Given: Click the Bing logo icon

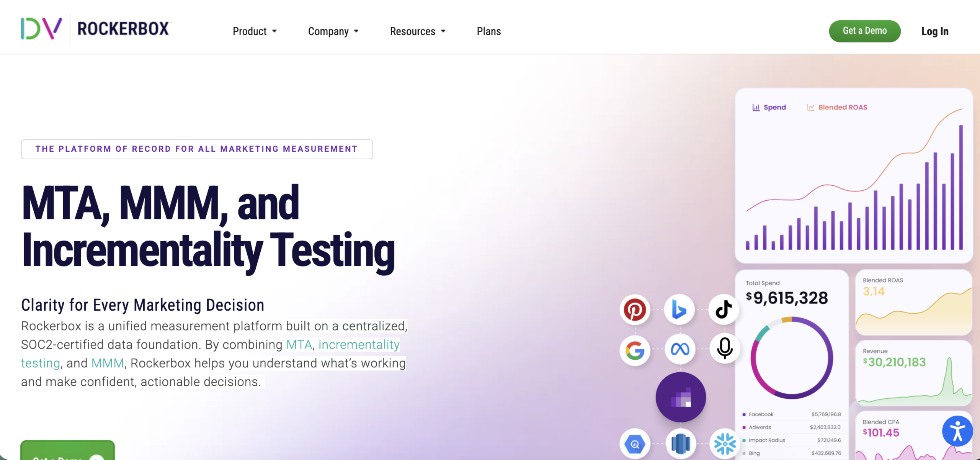Looking at the screenshot, I should [x=679, y=309].
